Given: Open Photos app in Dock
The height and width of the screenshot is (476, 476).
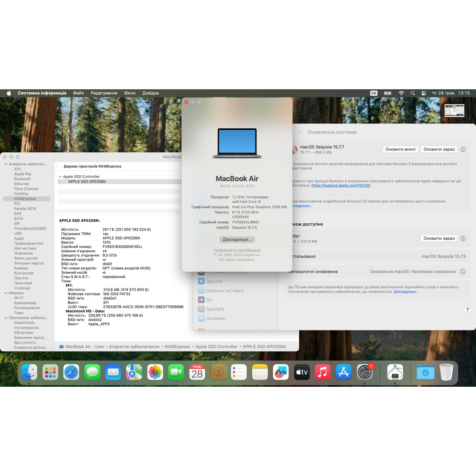Looking at the screenshot, I should 155,372.
